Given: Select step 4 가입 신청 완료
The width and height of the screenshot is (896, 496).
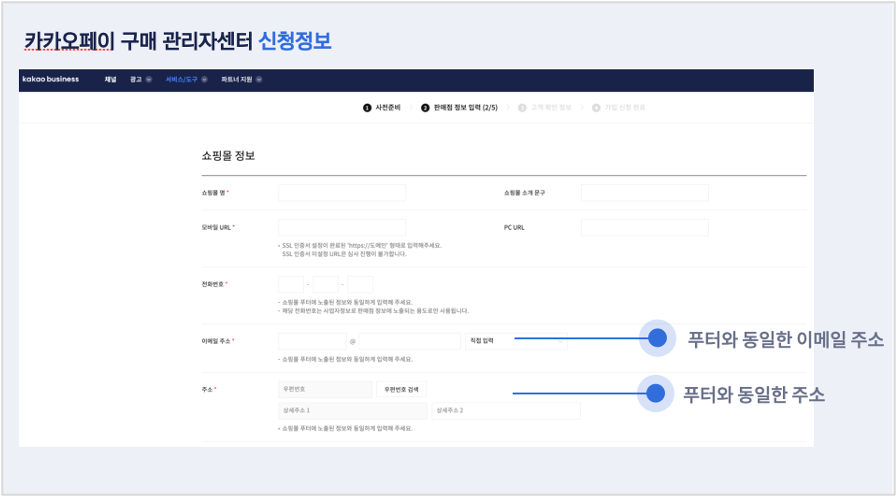Looking at the screenshot, I should 619,107.
